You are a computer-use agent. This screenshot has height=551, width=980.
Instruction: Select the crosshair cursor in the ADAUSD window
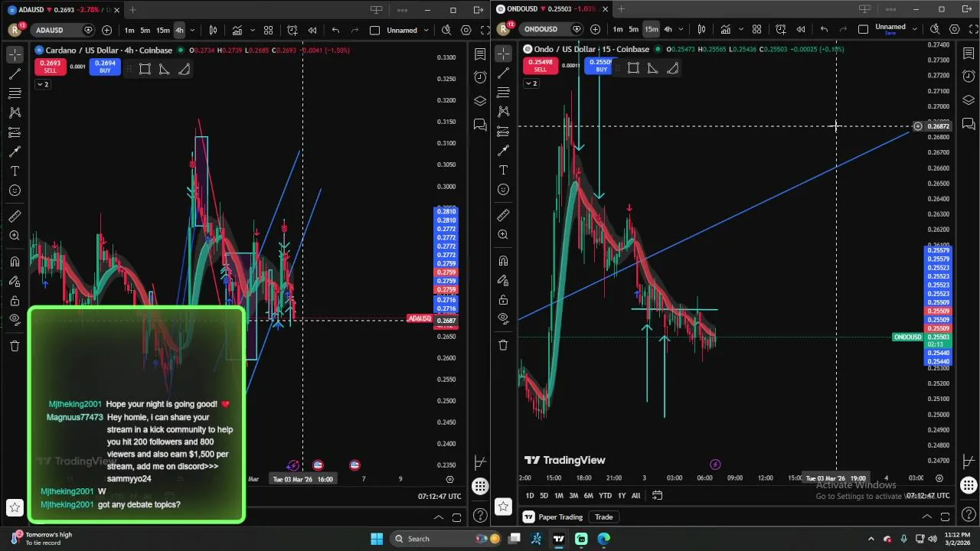point(15,55)
